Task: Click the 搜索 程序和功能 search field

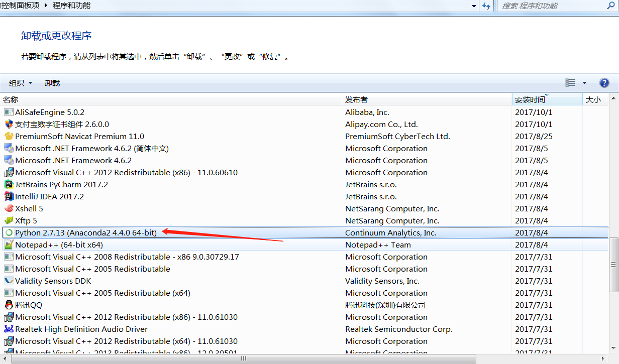Action: tap(553, 6)
